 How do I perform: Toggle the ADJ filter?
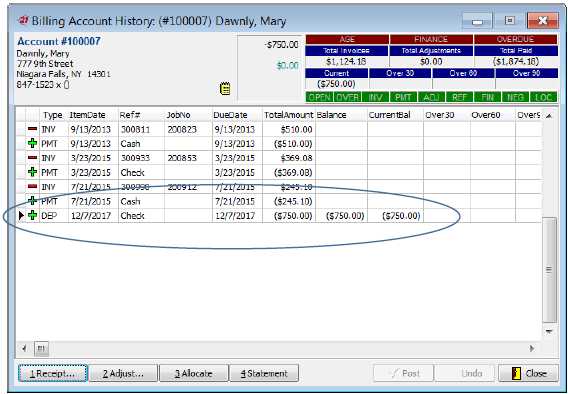[x=431, y=97]
